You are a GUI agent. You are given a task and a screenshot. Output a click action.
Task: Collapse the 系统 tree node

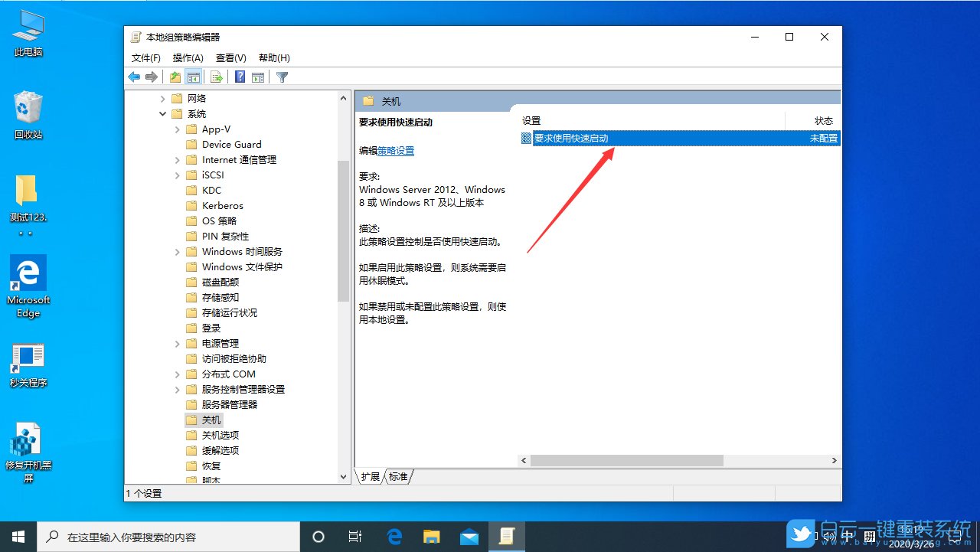(x=162, y=113)
